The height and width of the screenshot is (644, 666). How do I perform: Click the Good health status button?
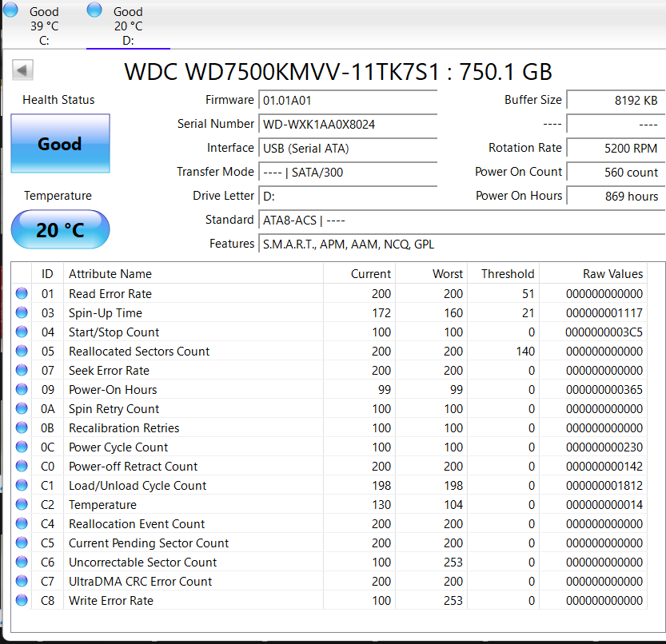pos(60,144)
